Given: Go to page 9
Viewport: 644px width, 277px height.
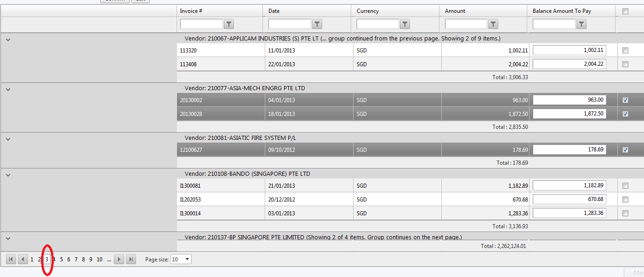Looking at the screenshot, I should tap(91, 260).
